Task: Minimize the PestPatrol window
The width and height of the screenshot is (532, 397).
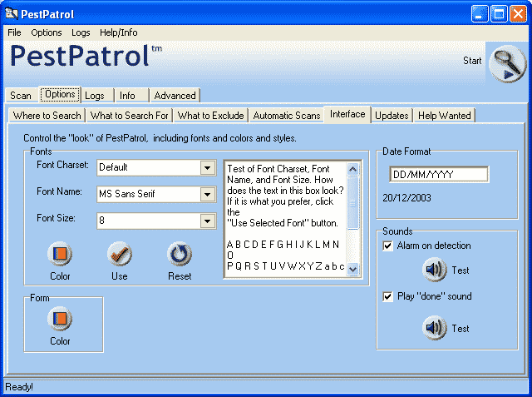Action: (480, 14)
